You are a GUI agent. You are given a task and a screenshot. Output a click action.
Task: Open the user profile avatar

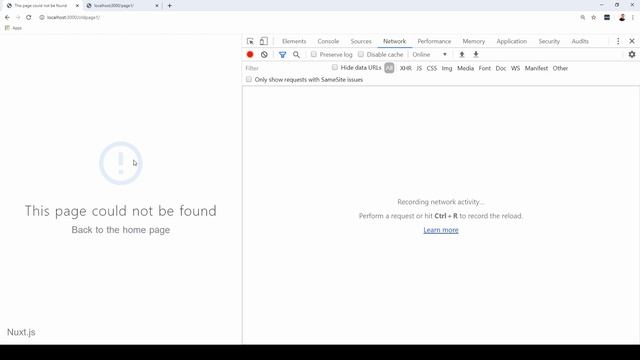(622, 18)
